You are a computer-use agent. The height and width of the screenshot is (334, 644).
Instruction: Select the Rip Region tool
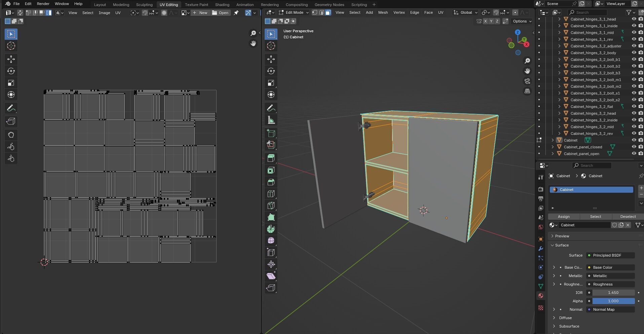[x=271, y=288]
